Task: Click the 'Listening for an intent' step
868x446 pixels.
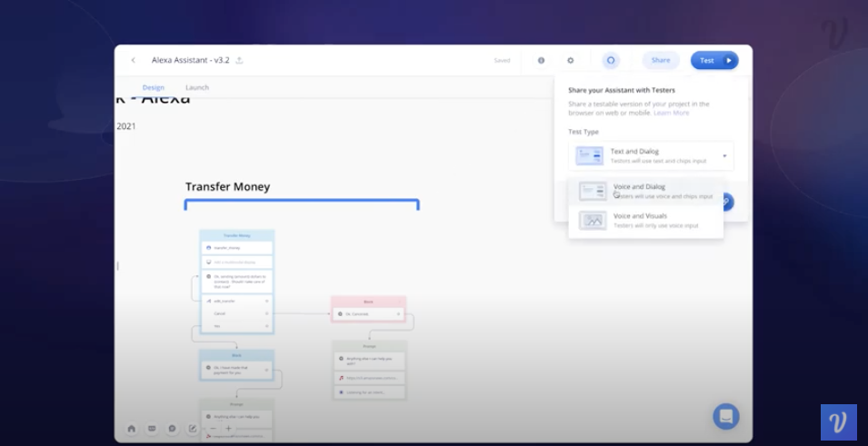Action: click(x=369, y=392)
